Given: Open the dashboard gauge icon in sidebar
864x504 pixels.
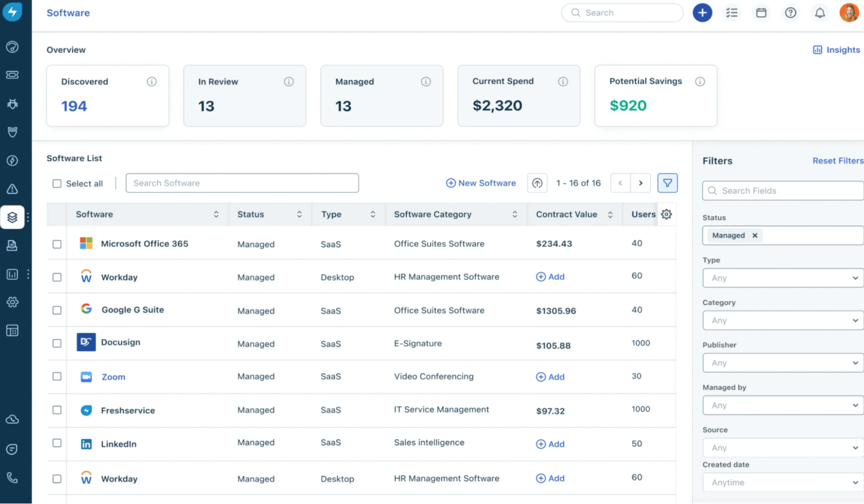Looking at the screenshot, I should [12, 47].
